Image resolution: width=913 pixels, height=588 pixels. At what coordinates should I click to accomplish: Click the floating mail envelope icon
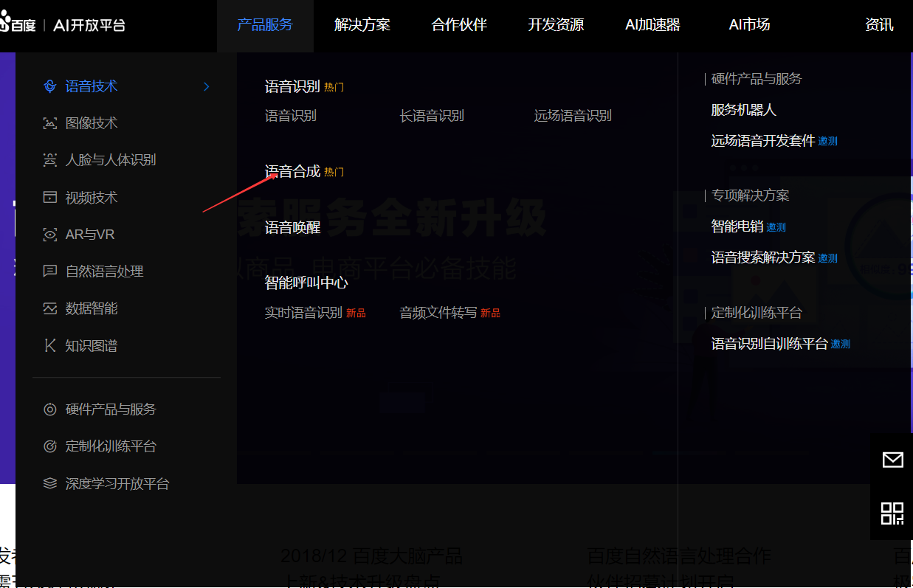pyautogui.click(x=892, y=460)
